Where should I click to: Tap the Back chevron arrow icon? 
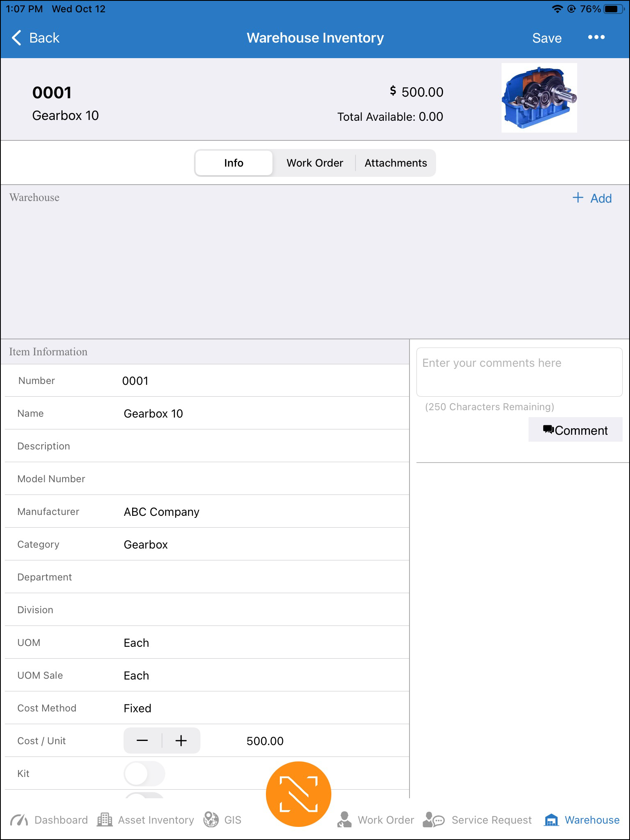pos(16,38)
